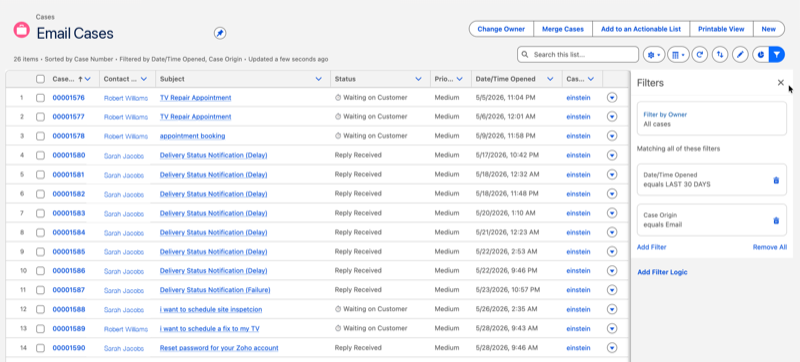Screen dimensions: 800x362
Task: Select checkbox for case 00001590
Action: point(40,348)
